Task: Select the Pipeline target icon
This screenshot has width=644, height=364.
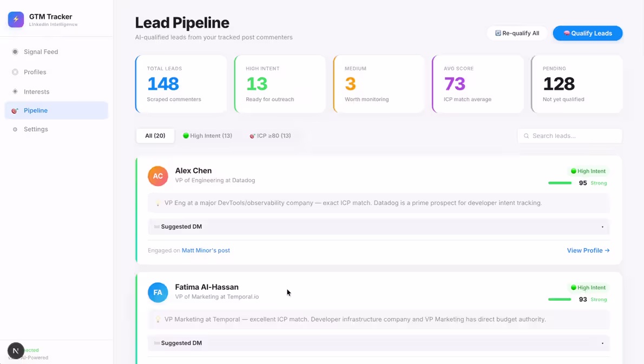Action: tap(15, 110)
